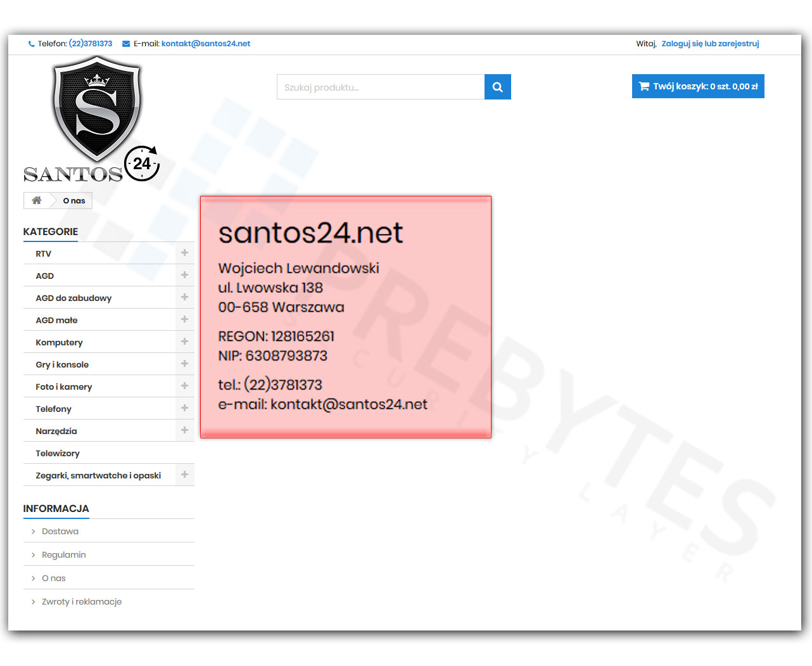Click the INFORMACJA heading
Viewport: 812px width, 666px height.
click(x=56, y=509)
